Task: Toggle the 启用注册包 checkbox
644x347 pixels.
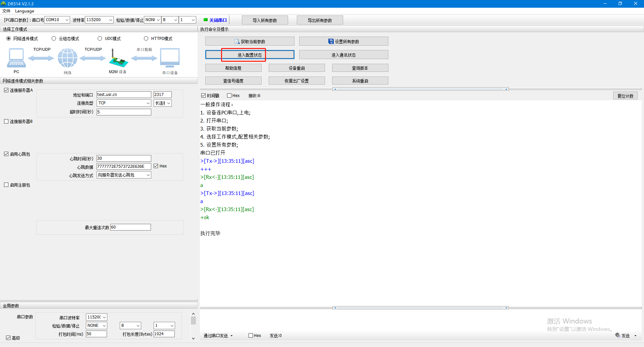Action: click(6, 185)
